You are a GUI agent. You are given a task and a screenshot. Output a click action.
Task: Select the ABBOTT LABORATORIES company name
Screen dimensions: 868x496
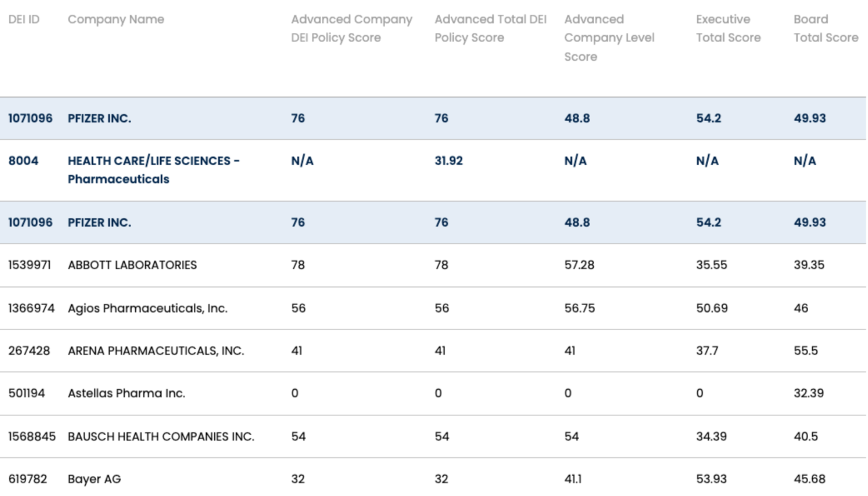click(132, 265)
